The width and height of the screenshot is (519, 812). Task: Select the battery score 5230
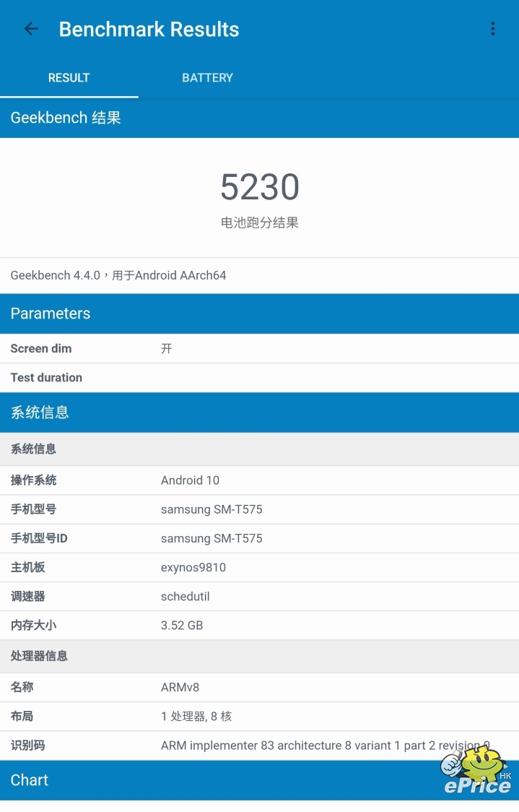260,187
